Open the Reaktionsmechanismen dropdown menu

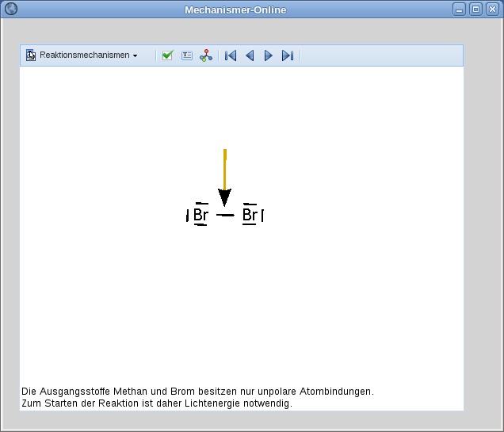coord(84,55)
